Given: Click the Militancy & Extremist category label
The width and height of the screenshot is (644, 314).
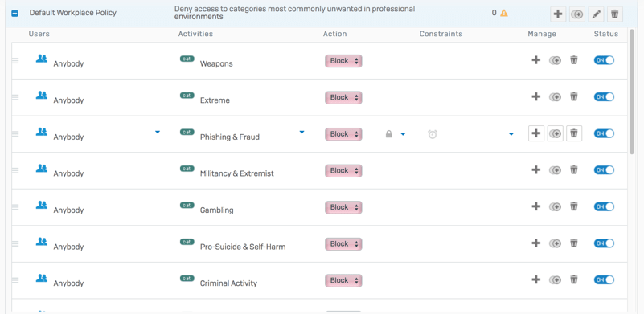Looking at the screenshot, I should click(x=236, y=173).
